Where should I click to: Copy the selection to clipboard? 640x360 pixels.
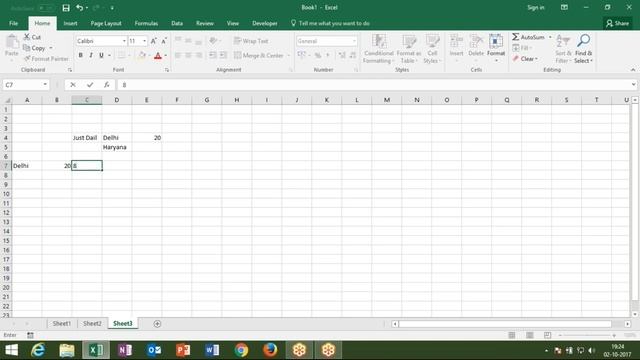pos(34,48)
